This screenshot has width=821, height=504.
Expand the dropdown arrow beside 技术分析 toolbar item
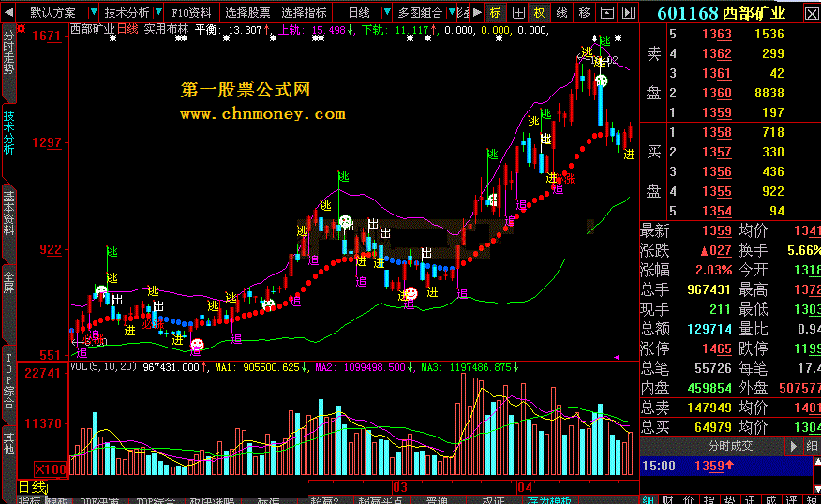click(x=158, y=12)
